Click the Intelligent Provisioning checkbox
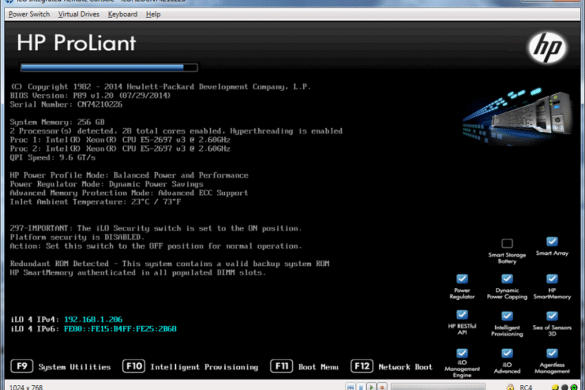585x390 pixels. coord(507,316)
